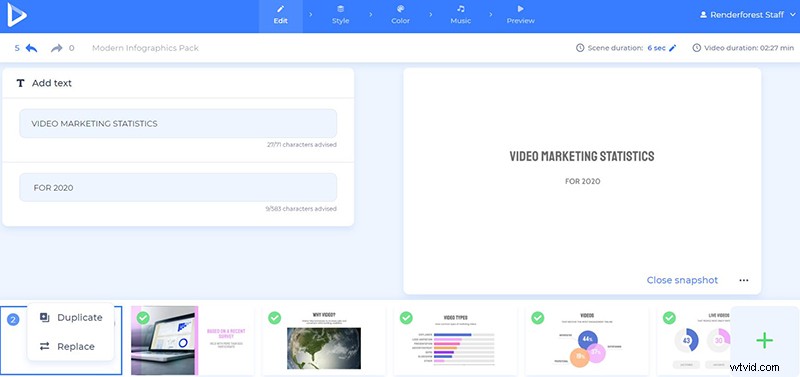
Task: Click the 6 sec scene duration value
Action: [x=656, y=48]
